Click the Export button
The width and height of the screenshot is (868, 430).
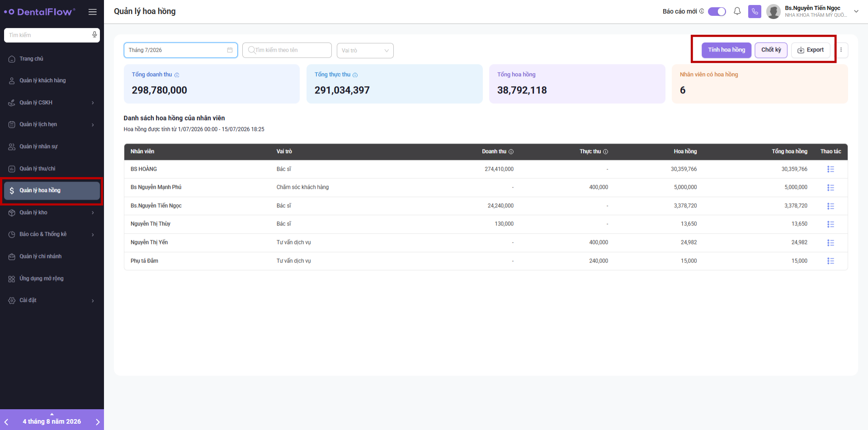tap(811, 50)
